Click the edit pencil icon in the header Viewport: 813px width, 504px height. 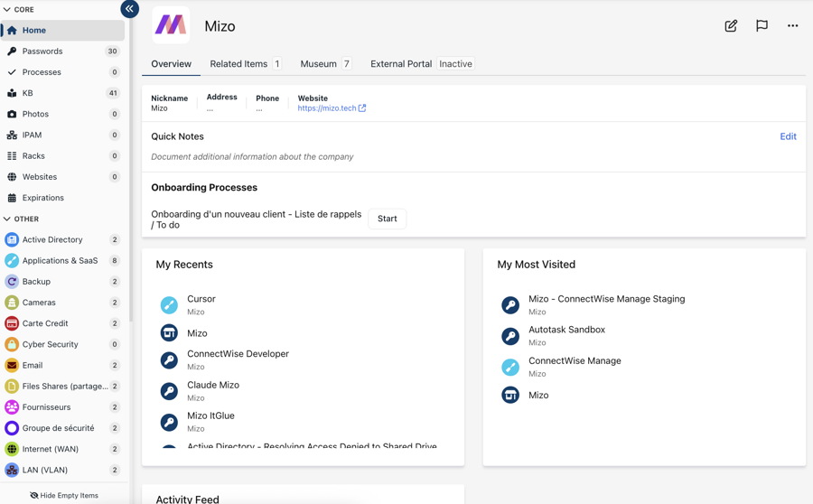pos(731,26)
